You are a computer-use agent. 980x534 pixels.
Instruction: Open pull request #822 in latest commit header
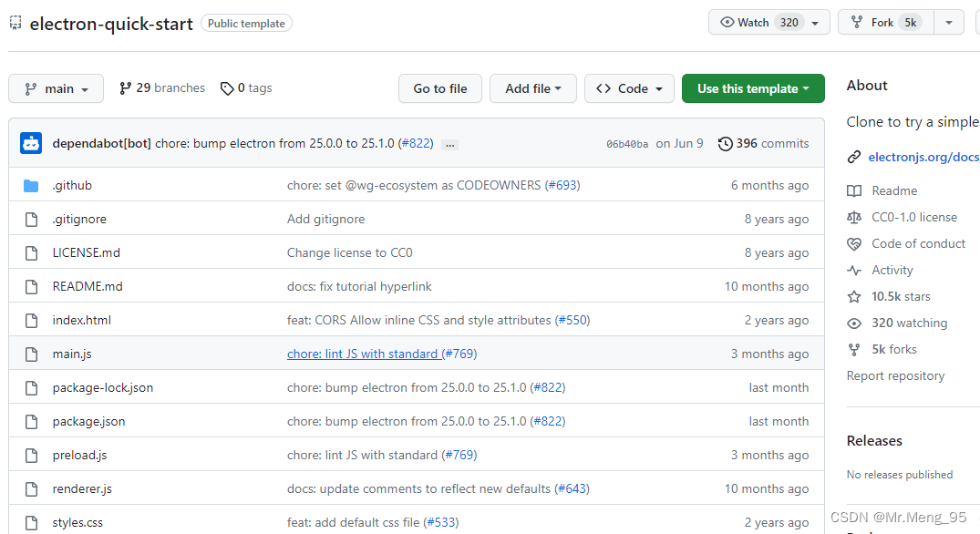[417, 144]
